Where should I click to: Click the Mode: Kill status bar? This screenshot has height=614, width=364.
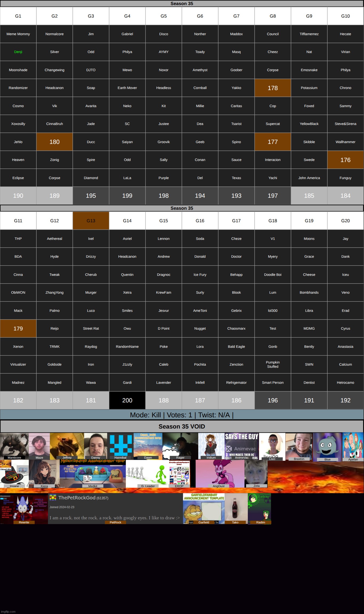click(182, 415)
